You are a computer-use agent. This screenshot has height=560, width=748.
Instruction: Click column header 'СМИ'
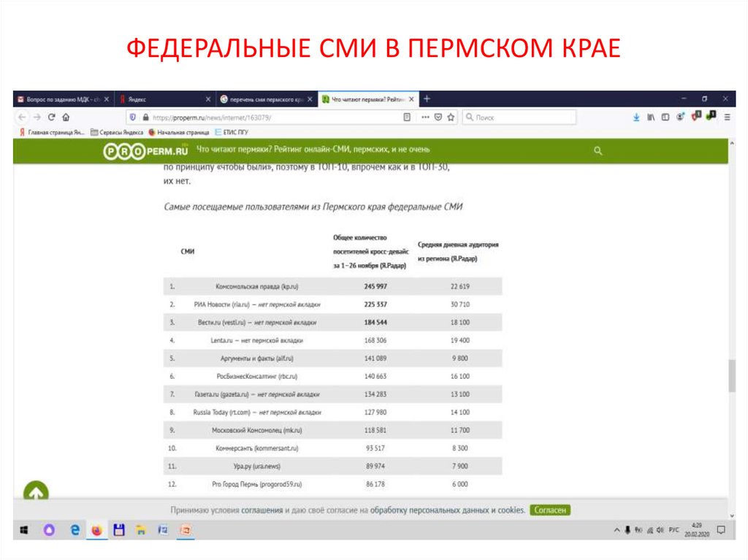pyautogui.click(x=188, y=251)
